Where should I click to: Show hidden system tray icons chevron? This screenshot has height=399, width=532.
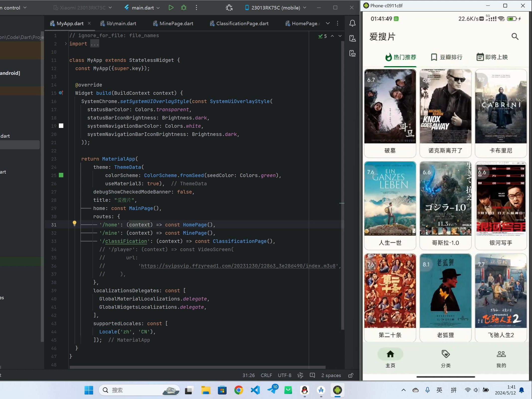[x=403, y=390]
